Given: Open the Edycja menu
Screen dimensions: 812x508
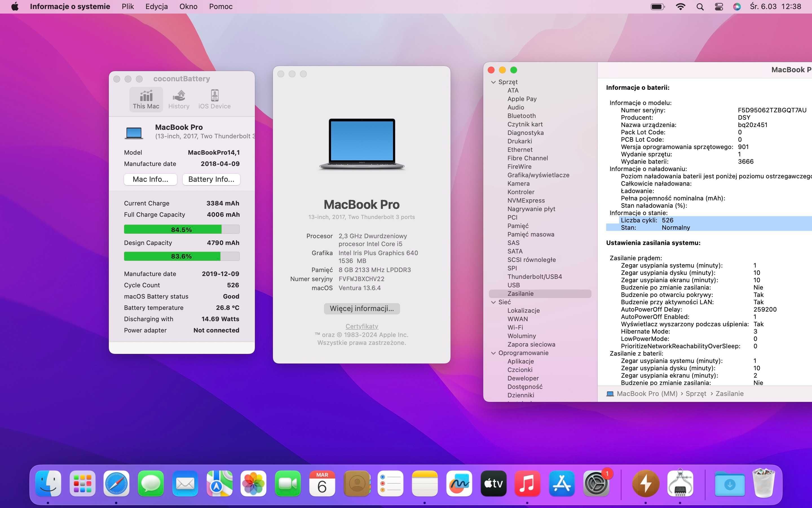Looking at the screenshot, I should pyautogui.click(x=156, y=6).
